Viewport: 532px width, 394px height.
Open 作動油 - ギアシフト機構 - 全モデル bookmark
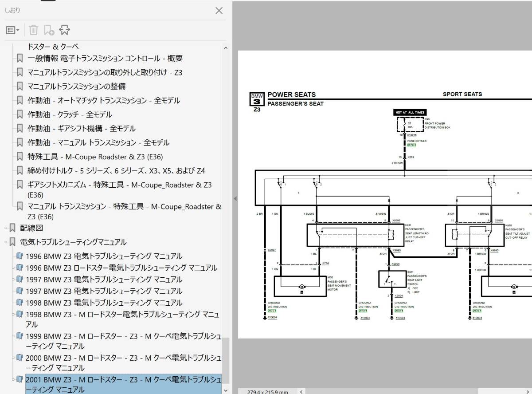pos(82,129)
